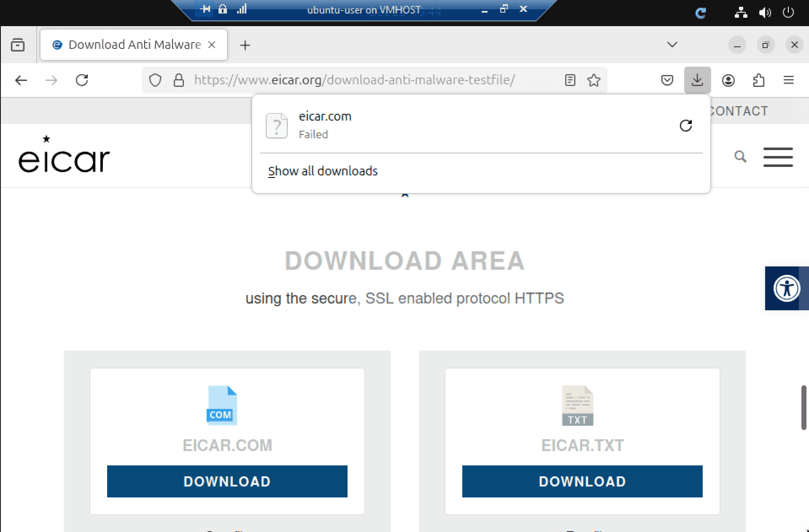Open the Extensions puzzle icon
Viewport: 809px width, 532px height.
[x=759, y=80]
